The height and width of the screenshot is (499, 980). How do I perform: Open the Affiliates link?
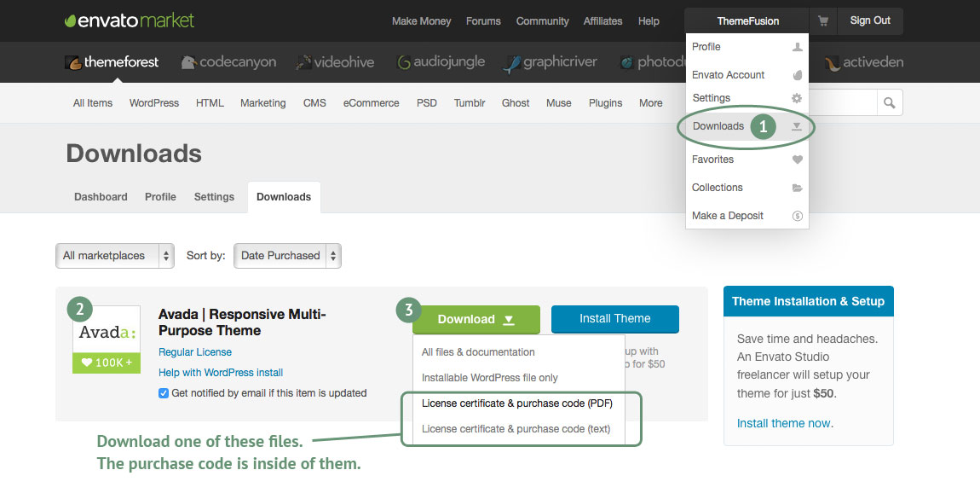tap(602, 21)
